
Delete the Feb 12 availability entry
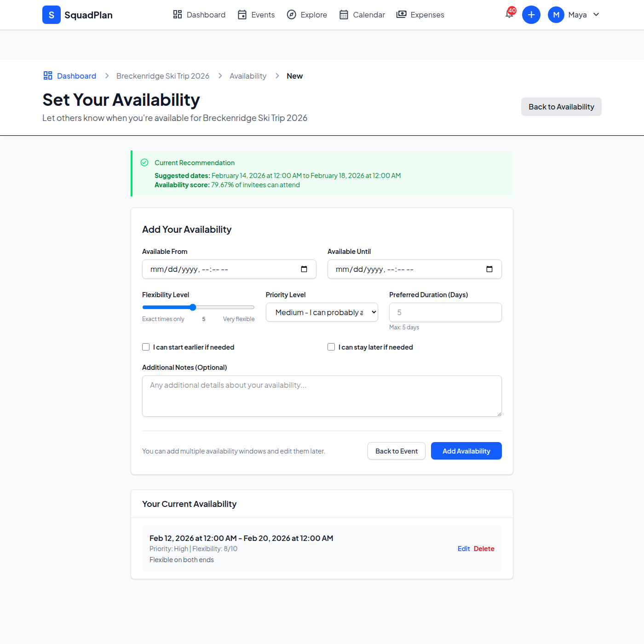point(484,548)
